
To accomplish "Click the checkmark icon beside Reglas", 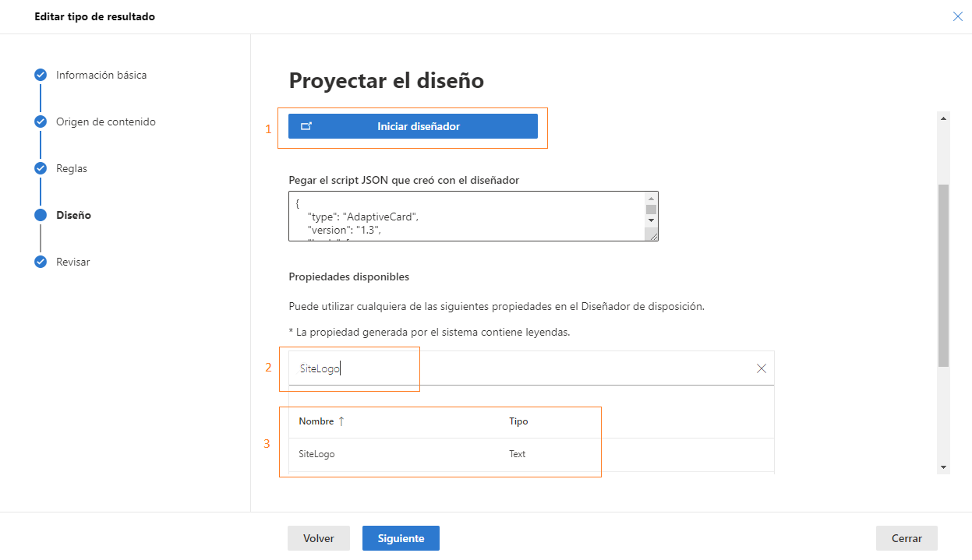I will 40,167.
